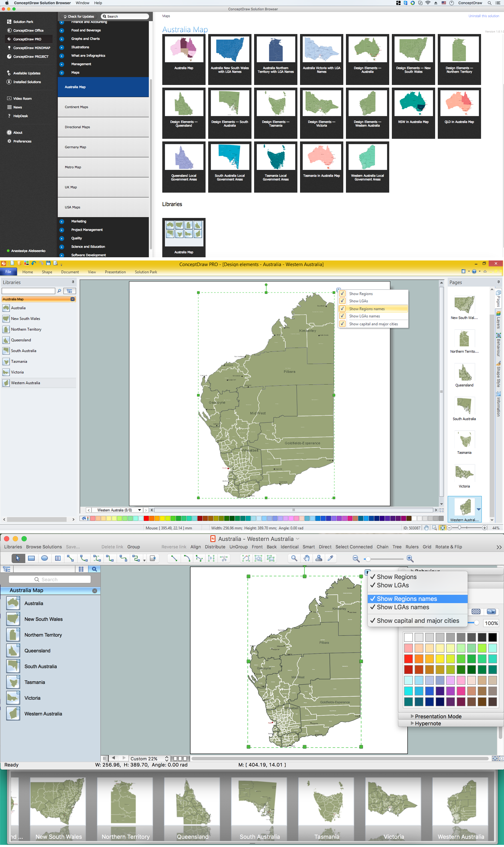504x847 pixels.
Task: Click the save disk icon in Windows toolbar
Action: [48, 263]
